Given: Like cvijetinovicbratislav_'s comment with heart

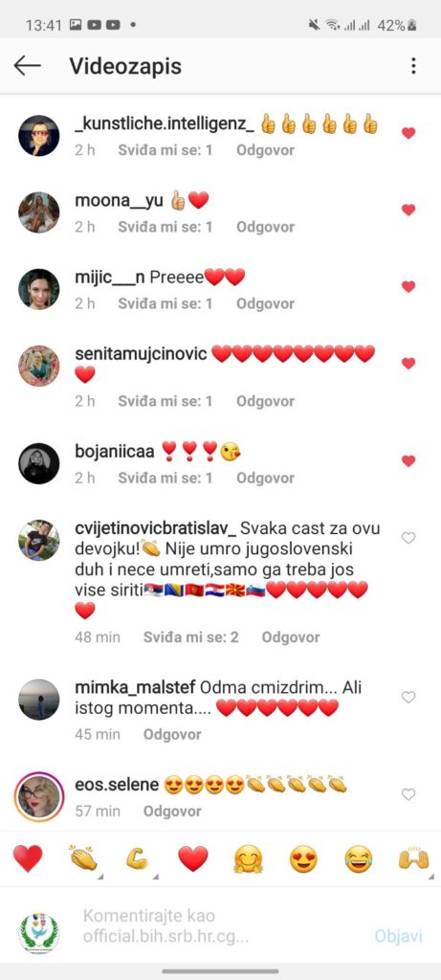Looking at the screenshot, I should tap(408, 538).
